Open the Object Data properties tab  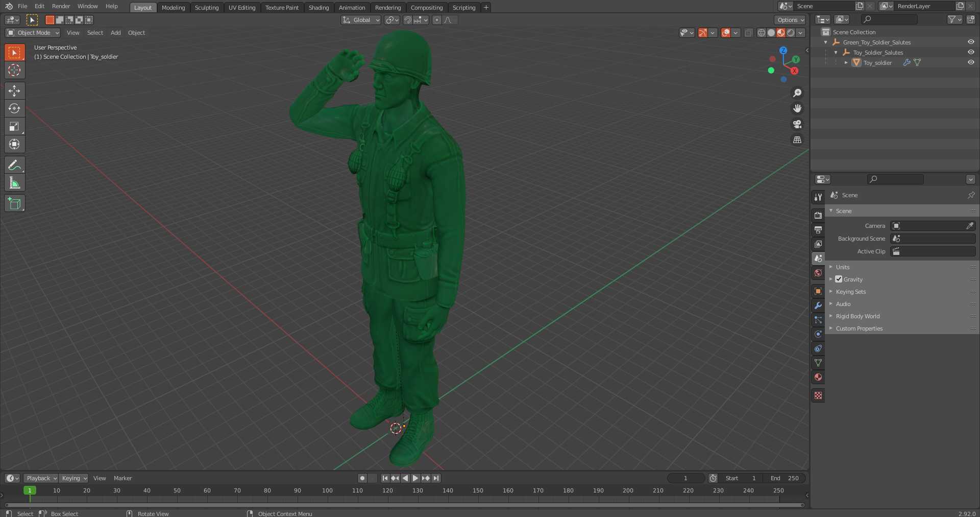coord(818,363)
